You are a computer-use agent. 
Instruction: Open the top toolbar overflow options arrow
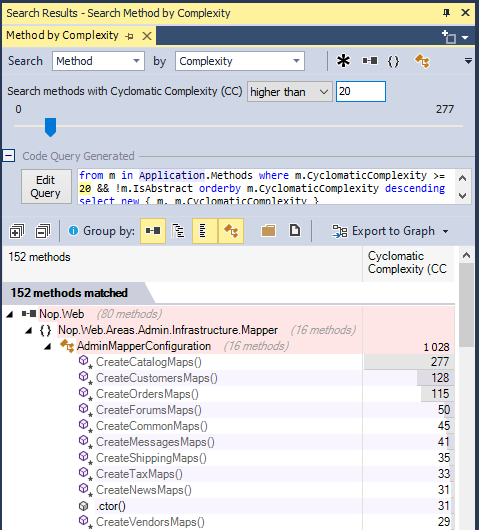pyautogui.click(x=468, y=61)
